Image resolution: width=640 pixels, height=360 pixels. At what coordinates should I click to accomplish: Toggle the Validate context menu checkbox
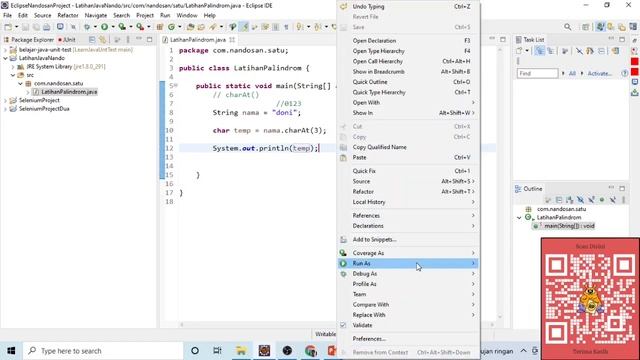tap(343, 325)
